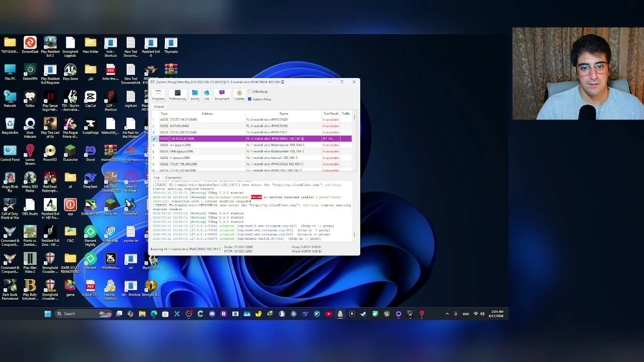Viewport: 644px width, 362px height.
Task: Open the Fidibo desktop icon
Action: point(30,99)
